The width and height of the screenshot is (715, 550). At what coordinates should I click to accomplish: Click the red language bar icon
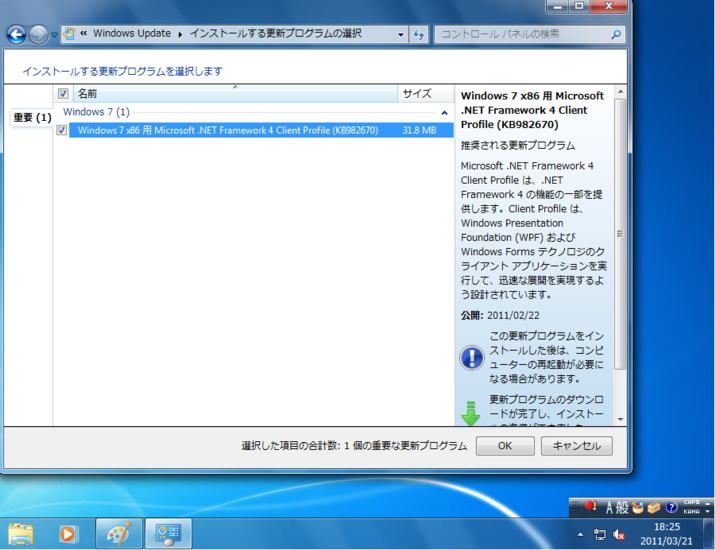pos(591,506)
